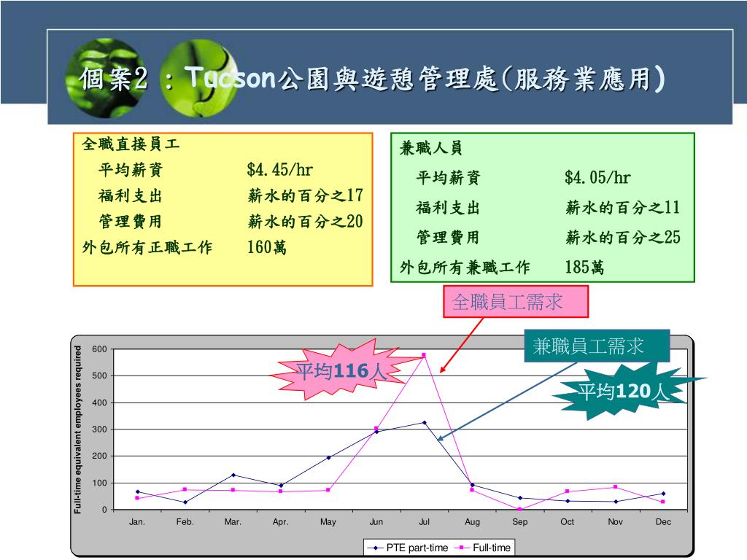Image resolution: width=747 pixels, height=560 pixels.
Task: Click the teal starburst 平均120人
Action: tap(624, 392)
